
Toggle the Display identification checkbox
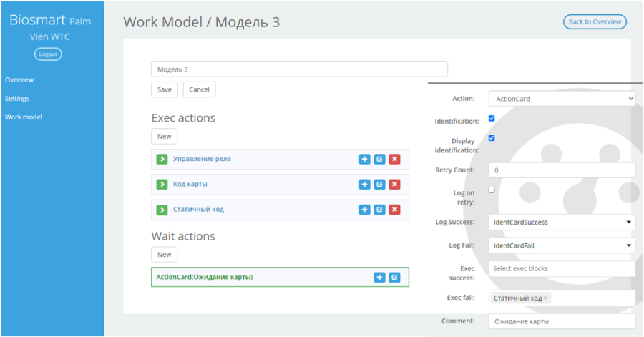click(x=492, y=138)
